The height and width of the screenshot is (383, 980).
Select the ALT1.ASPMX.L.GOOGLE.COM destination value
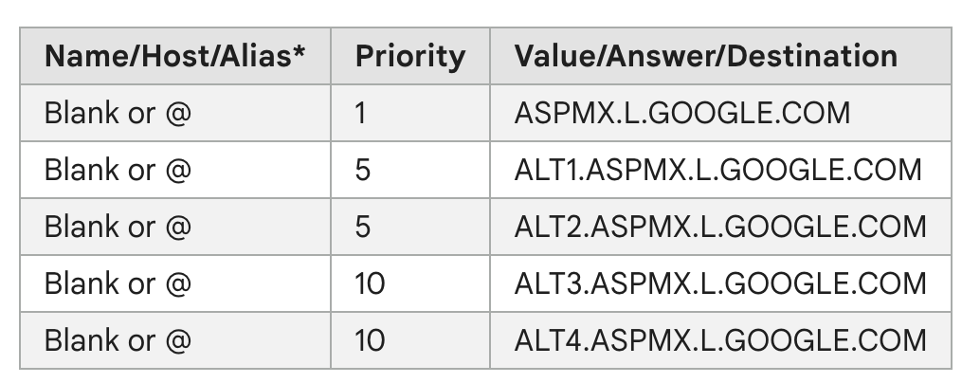point(718,170)
